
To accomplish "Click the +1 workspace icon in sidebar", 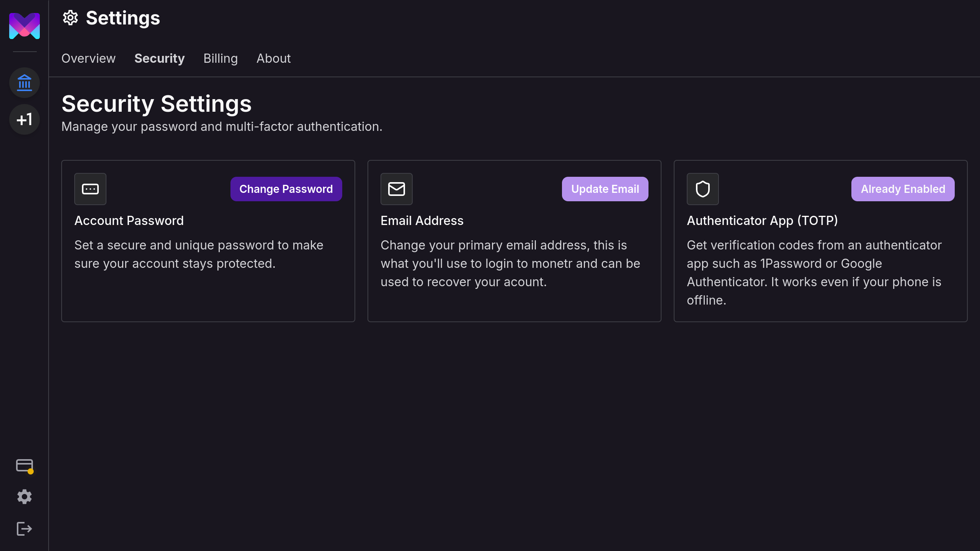I will [24, 119].
